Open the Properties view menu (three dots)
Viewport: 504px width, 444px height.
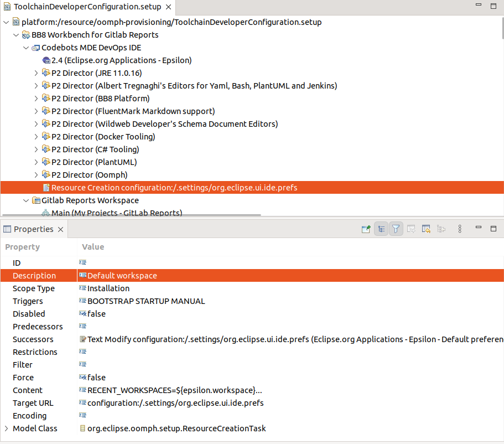pyautogui.click(x=460, y=229)
